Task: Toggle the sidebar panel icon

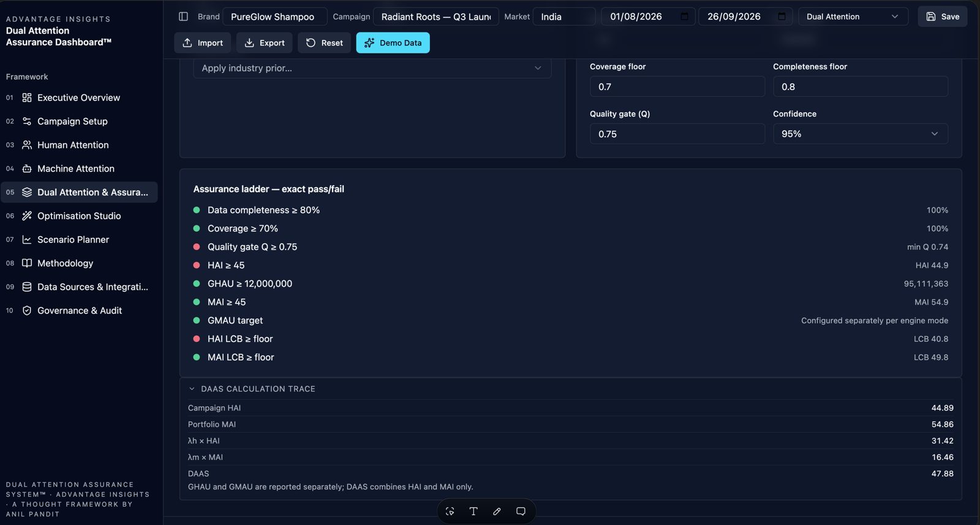Action: click(183, 17)
